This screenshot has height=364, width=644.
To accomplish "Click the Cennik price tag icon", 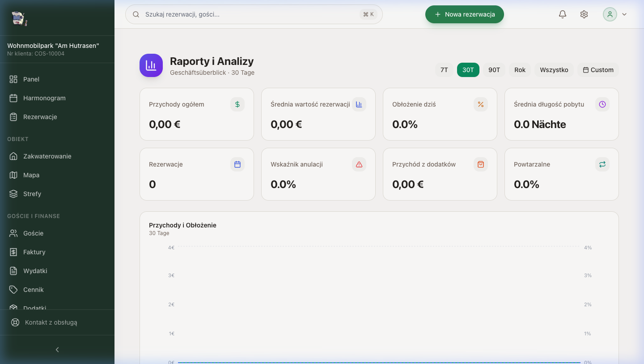I will [13, 290].
